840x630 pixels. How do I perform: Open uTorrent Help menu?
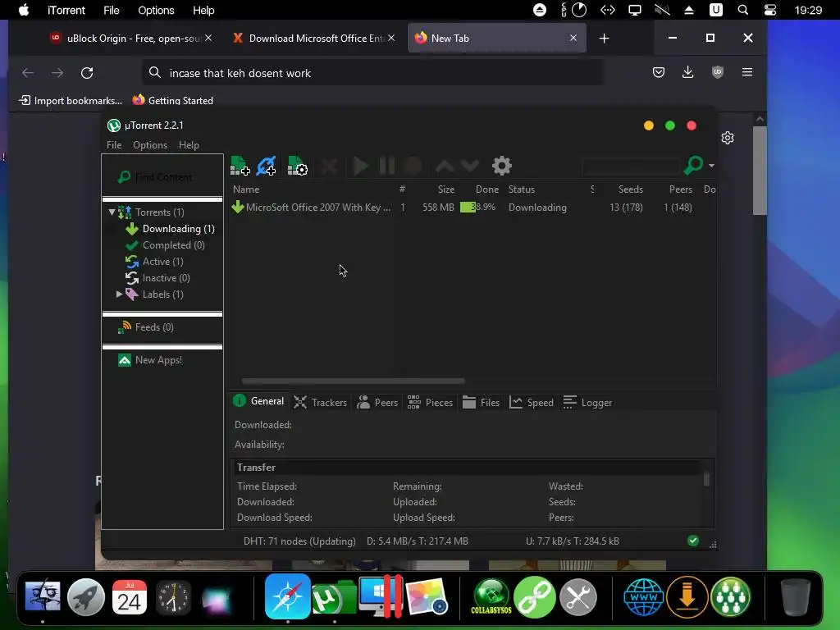tap(189, 145)
